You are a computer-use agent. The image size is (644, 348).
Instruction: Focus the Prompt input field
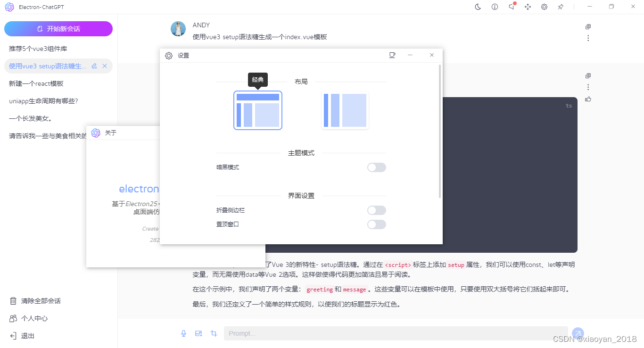pos(396,333)
